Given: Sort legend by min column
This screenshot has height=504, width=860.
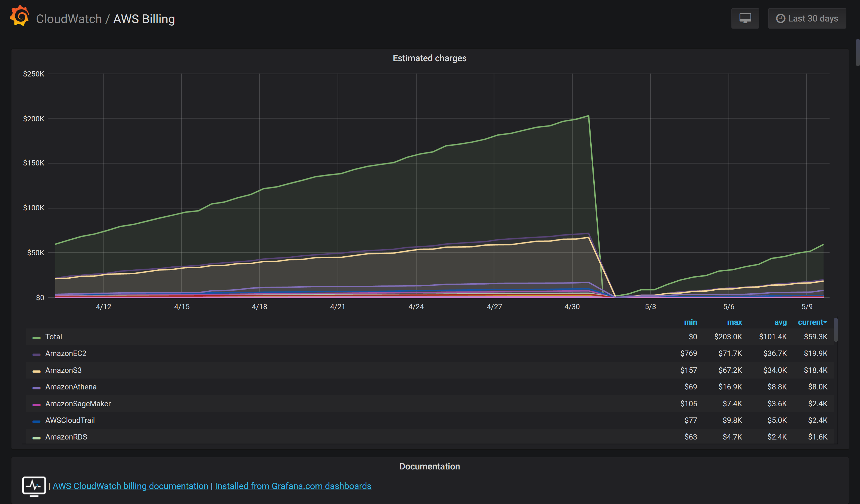Looking at the screenshot, I should tap(690, 322).
